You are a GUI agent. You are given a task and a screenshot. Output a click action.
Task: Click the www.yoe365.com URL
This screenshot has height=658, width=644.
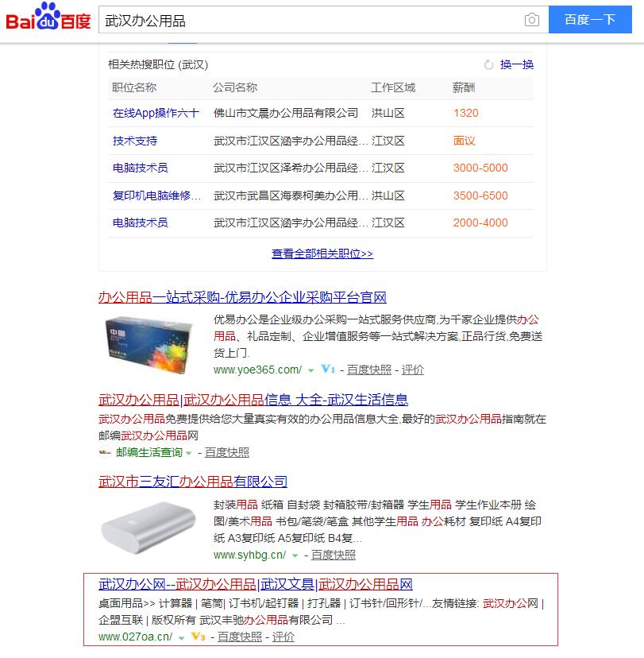[x=257, y=370]
